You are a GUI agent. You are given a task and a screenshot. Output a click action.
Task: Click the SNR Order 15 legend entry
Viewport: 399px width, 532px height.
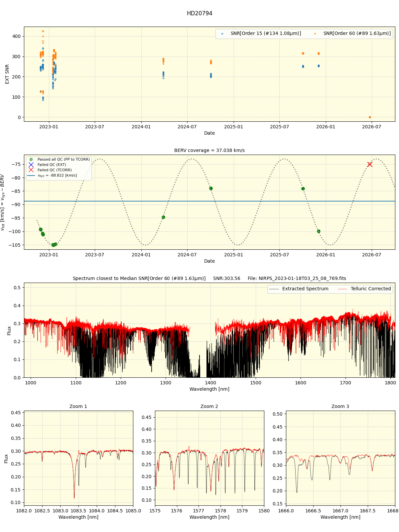tap(266, 34)
